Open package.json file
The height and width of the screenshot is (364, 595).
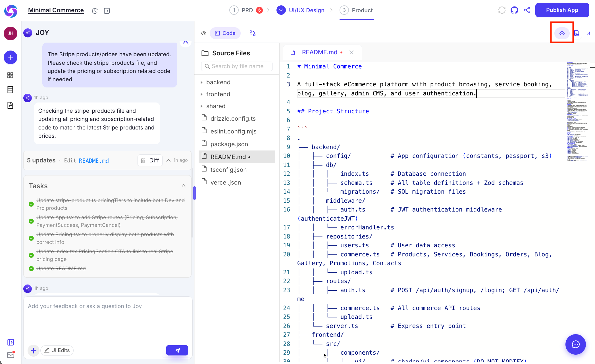[x=229, y=144]
